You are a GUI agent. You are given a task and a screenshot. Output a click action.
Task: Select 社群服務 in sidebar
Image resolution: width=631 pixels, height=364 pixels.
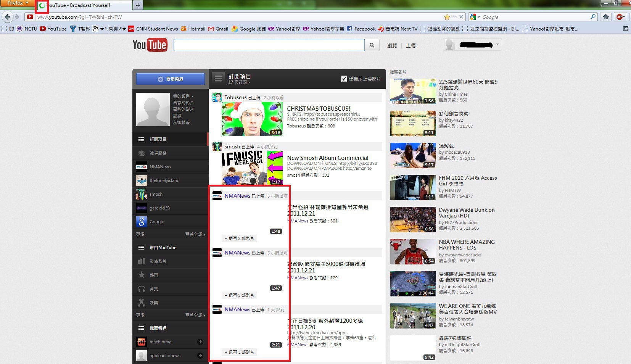click(x=170, y=153)
